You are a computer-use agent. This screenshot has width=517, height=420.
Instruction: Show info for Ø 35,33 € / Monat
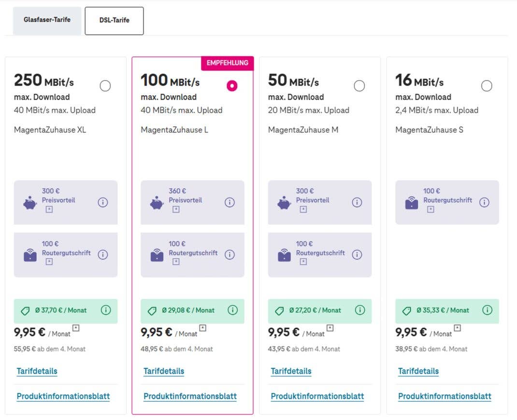[488, 310]
